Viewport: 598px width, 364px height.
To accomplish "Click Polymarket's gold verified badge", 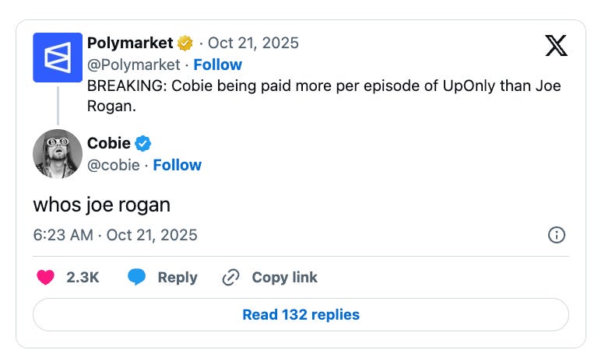I will pos(185,43).
